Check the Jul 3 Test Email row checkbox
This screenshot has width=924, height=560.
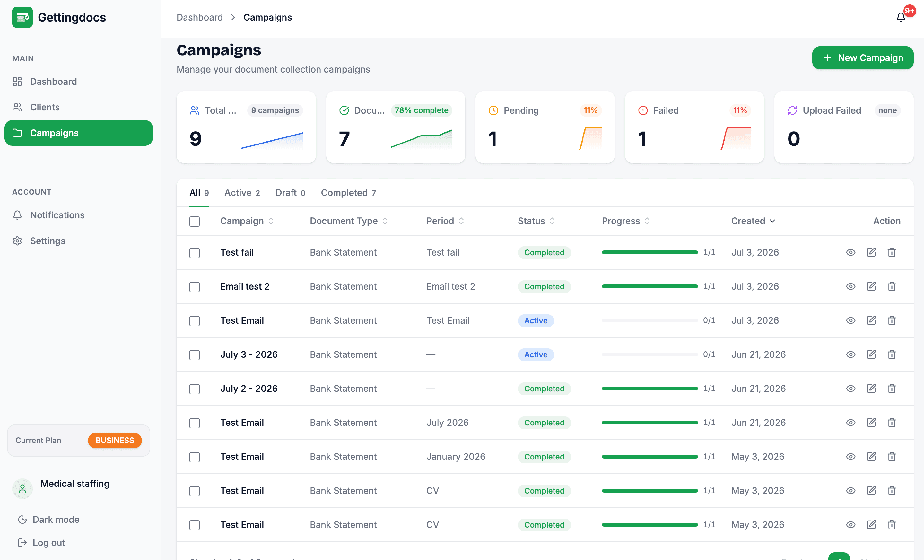click(x=194, y=321)
